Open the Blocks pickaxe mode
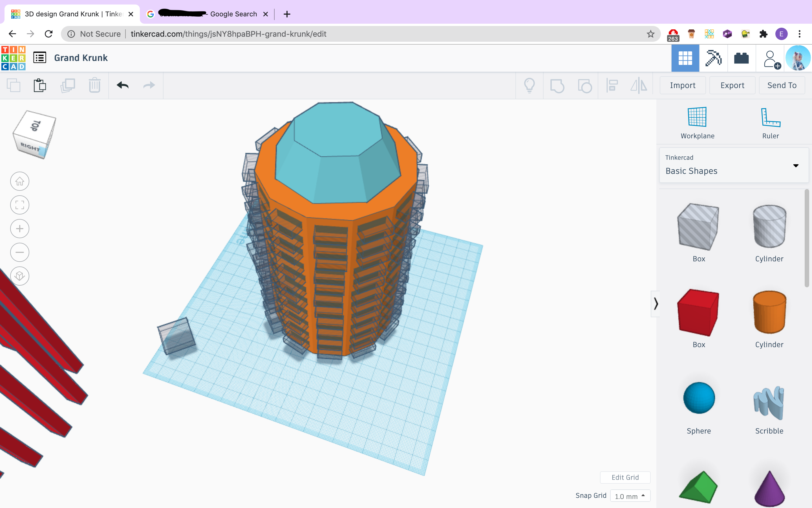The width and height of the screenshot is (812, 508). pos(713,58)
